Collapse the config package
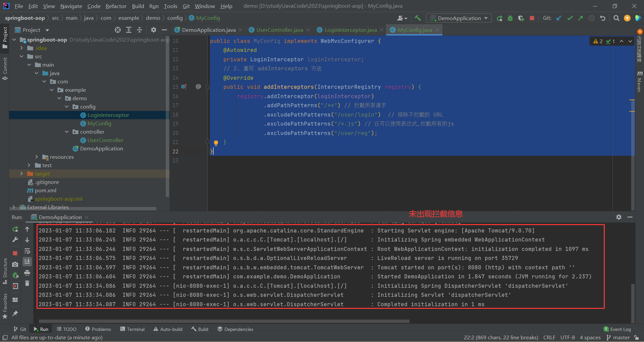644x342 pixels. coord(67,107)
